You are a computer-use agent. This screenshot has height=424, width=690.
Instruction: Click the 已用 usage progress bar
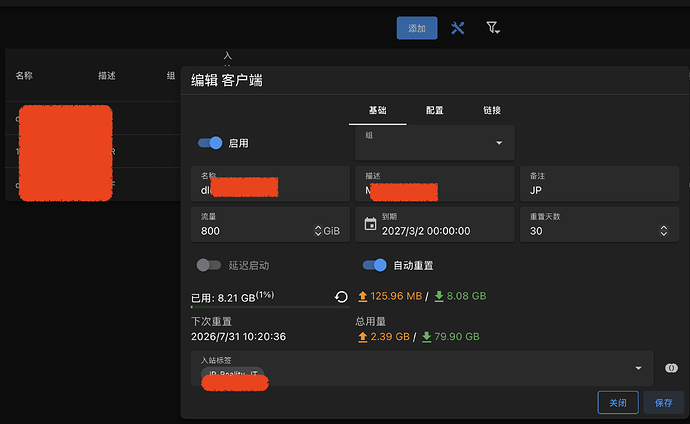[x=270, y=307]
